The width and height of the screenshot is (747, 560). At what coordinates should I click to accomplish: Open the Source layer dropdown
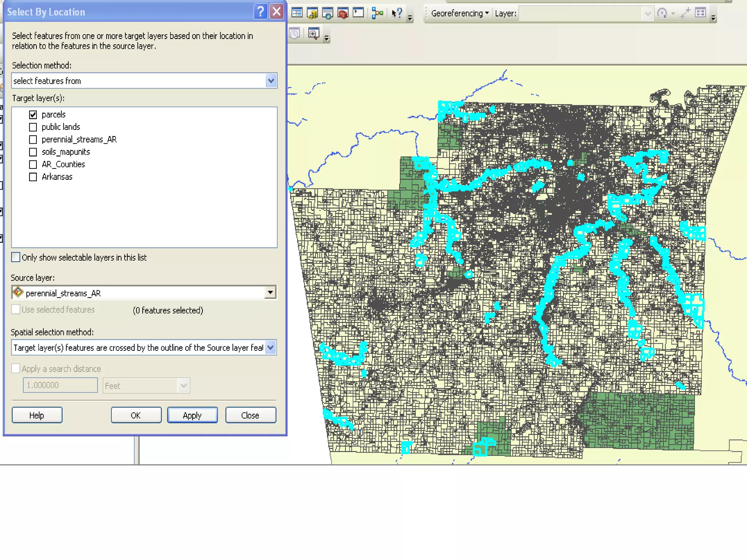pos(270,292)
